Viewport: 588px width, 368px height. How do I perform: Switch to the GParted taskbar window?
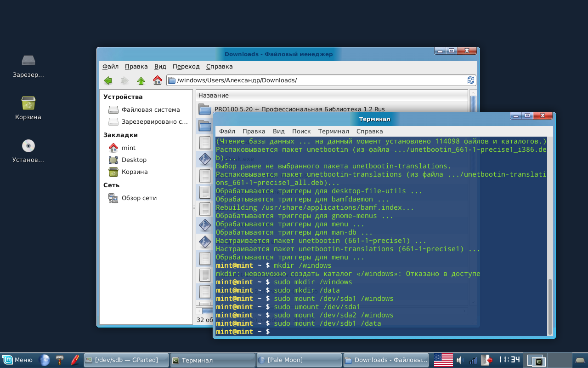click(x=126, y=360)
